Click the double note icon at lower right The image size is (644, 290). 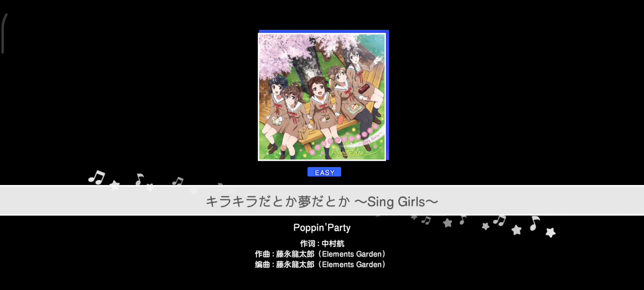point(500,221)
